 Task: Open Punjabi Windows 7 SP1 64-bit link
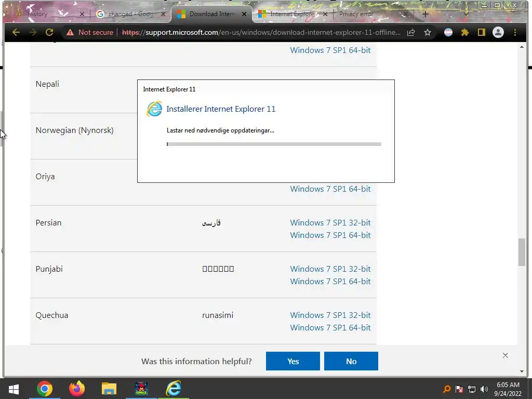tap(330, 281)
